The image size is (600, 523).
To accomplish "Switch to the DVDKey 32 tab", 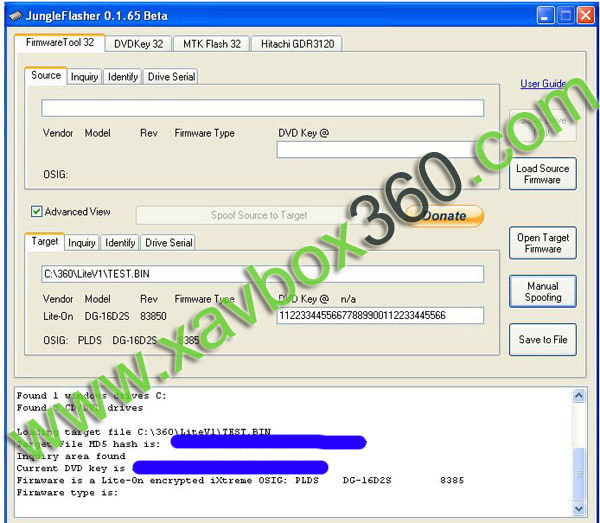I will click(138, 44).
